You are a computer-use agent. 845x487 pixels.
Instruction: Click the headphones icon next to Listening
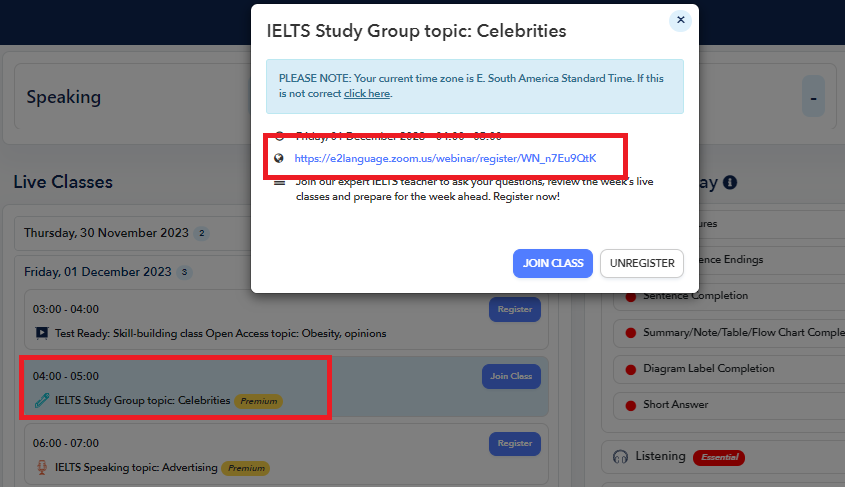619,457
